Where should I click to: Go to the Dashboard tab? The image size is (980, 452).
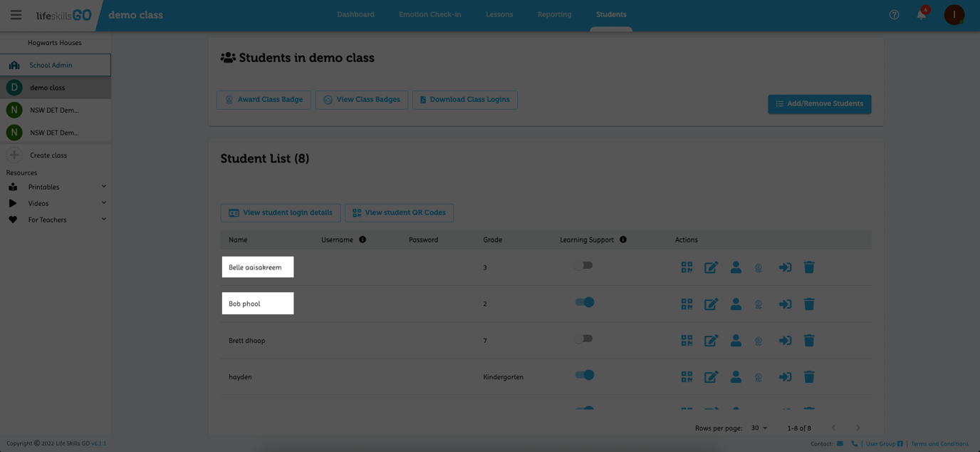click(x=355, y=14)
